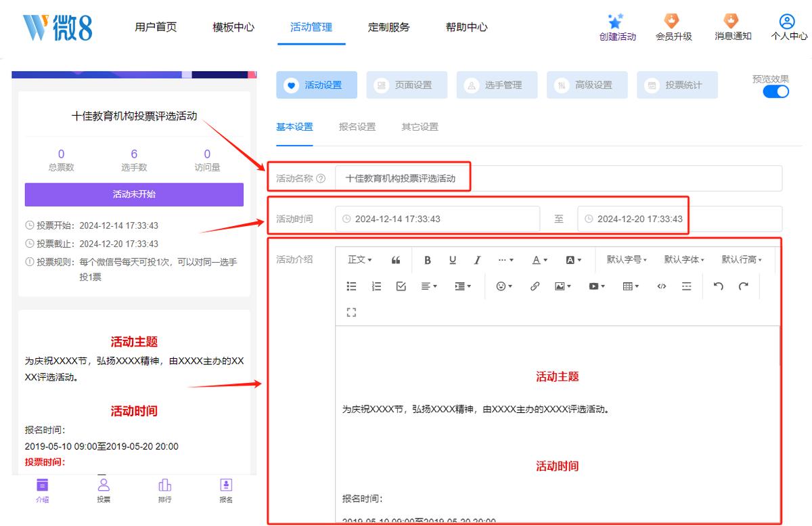Viewport: 812px width, 526px height.
Task: Click 投票统计 button
Action: [677, 85]
